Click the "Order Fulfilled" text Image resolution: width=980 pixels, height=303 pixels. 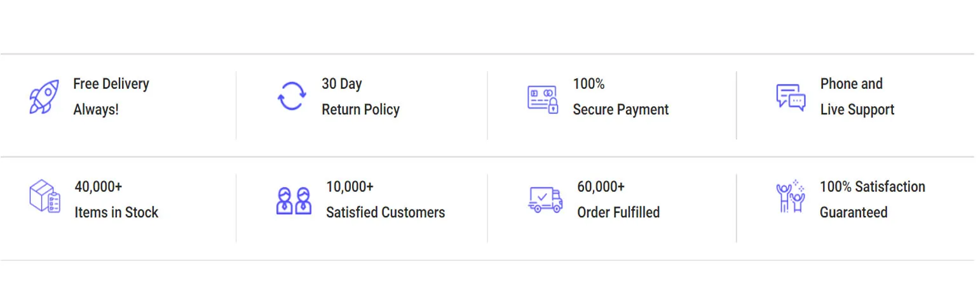(618, 212)
